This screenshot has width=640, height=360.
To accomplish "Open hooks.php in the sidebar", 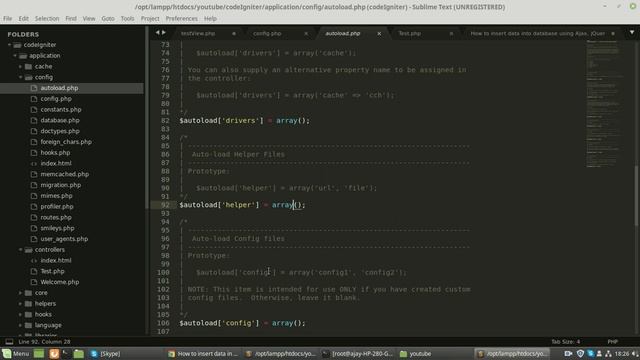I will click(55, 153).
